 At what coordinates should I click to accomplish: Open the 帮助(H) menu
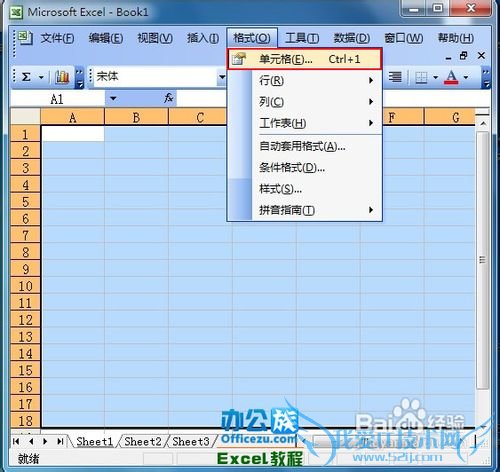click(456, 38)
